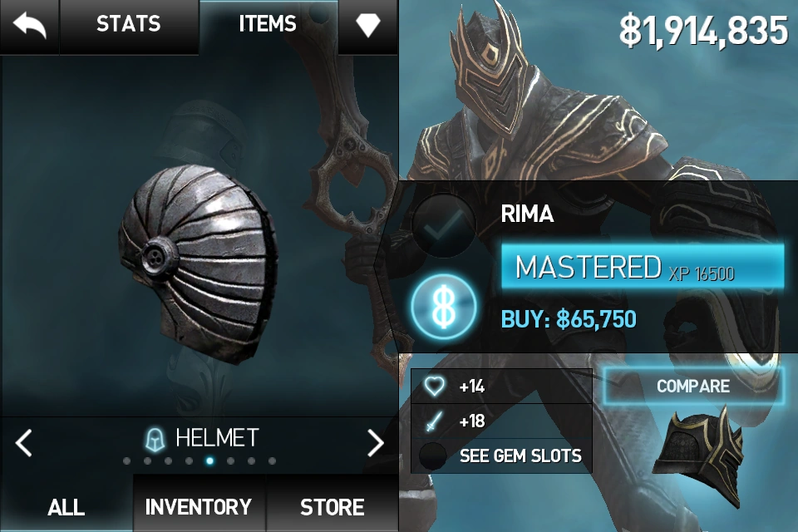798x532 pixels.
Task: Tap the back arrow icon
Action: (30, 26)
